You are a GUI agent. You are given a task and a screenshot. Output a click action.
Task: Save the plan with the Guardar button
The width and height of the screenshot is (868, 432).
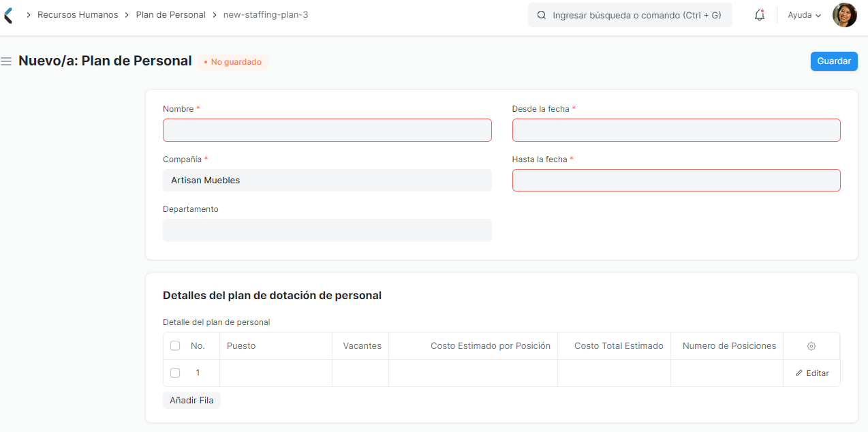tap(833, 61)
